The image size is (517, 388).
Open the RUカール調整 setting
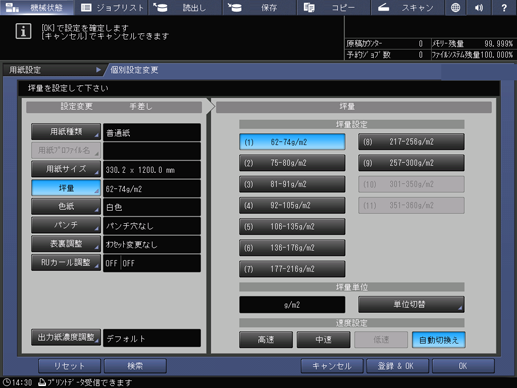coord(66,263)
